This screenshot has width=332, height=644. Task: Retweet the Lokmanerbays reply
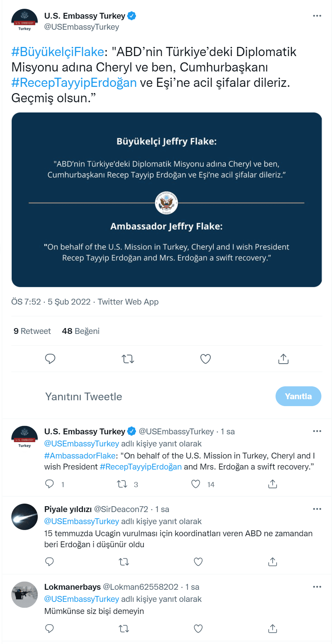124,629
